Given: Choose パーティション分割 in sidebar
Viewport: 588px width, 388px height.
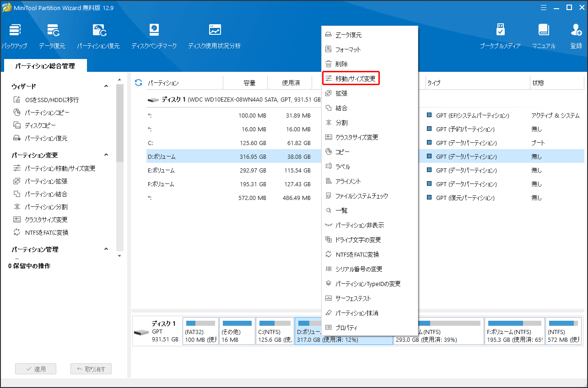Looking at the screenshot, I should [x=41, y=207].
